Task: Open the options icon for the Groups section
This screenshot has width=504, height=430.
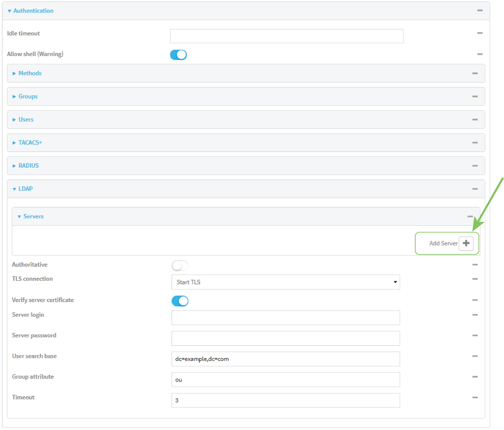Action: pos(475,96)
